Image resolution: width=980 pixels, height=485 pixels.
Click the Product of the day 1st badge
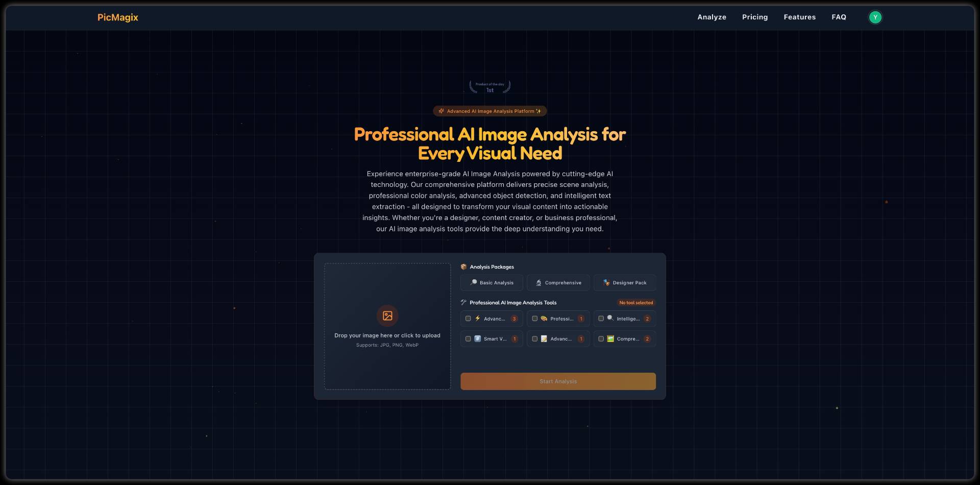click(x=489, y=87)
